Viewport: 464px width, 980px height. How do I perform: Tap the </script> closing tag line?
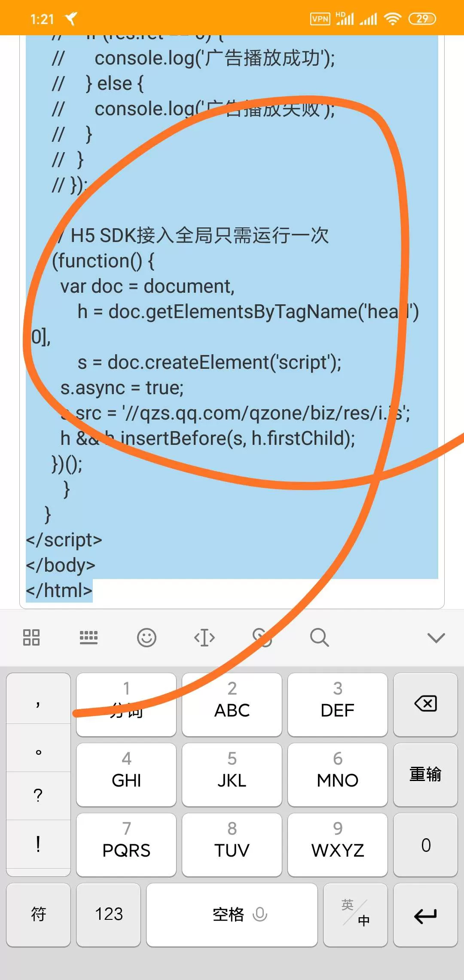click(x=64, y=540)
